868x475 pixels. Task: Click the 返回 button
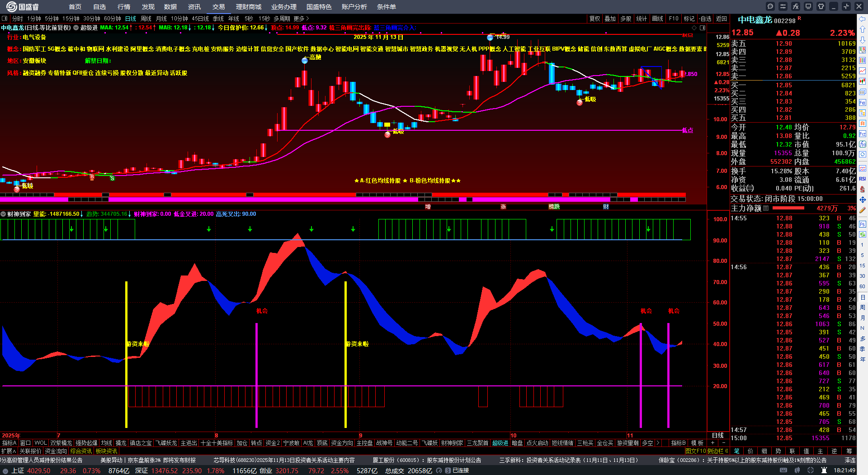click(721, 19)
